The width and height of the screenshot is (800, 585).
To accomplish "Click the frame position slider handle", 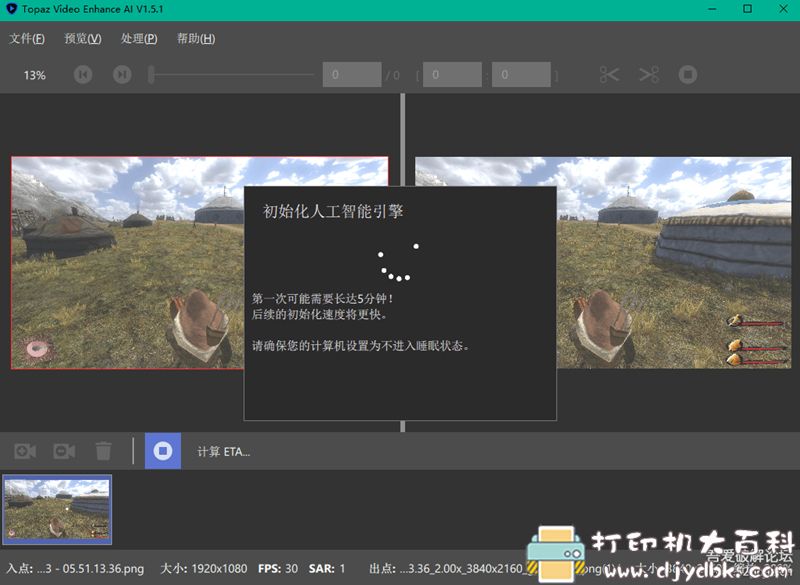I will [x=151, y=74].
